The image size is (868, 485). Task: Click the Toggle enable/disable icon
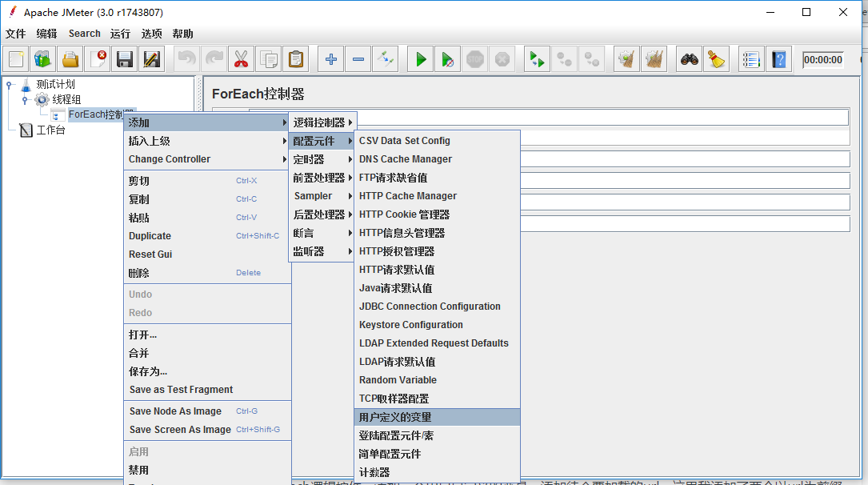386,59
